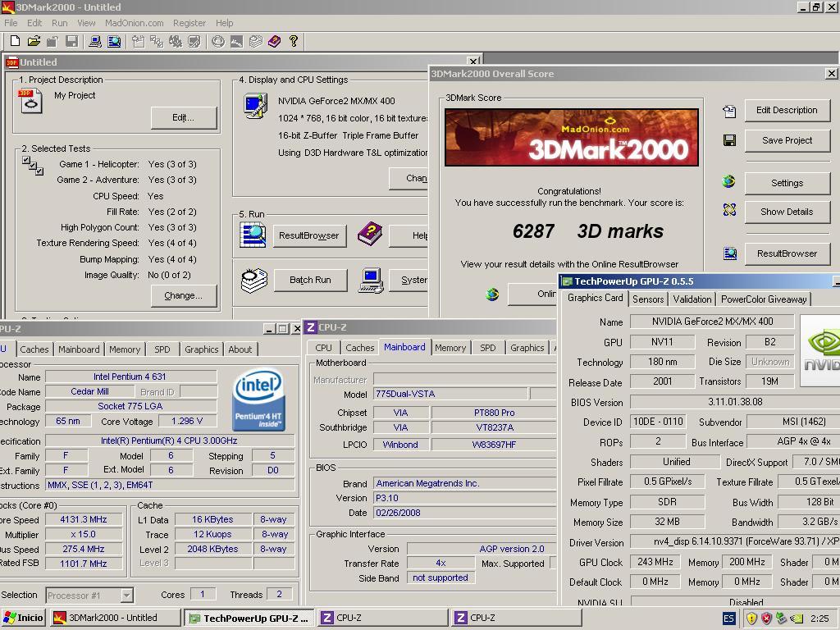This screenshot has width=840, height=630.
Task: Click the 3DMark2000 banner image
Action: tap(572, 137)
